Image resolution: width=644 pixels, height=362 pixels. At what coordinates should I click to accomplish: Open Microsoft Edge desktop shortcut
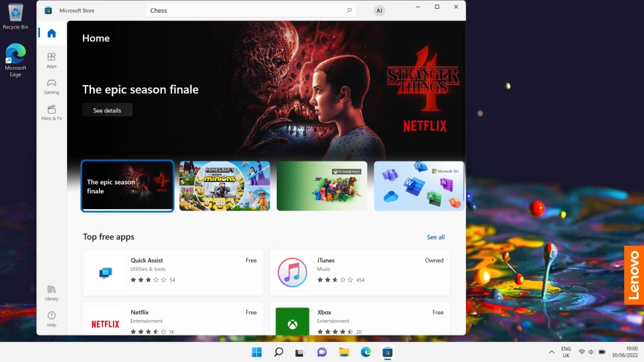pos(16,60)
